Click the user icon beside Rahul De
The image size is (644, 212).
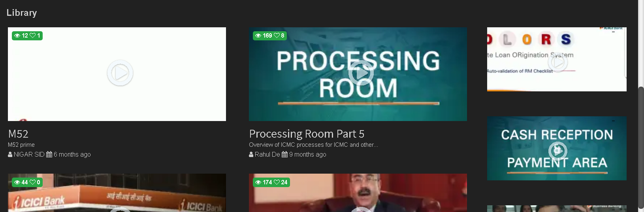point(251,155)
